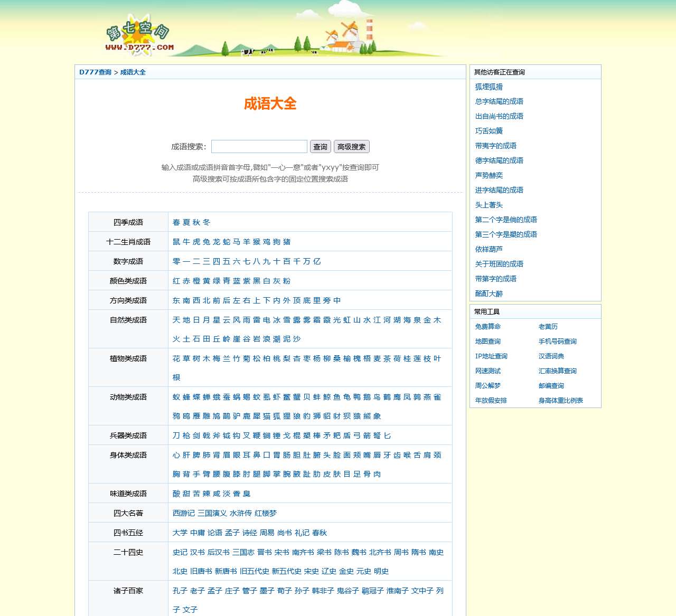Open the 身高体重比例表 tool link
Viewport: 676px width, 616px height.
pyautogui.click(x=561, y=401)
